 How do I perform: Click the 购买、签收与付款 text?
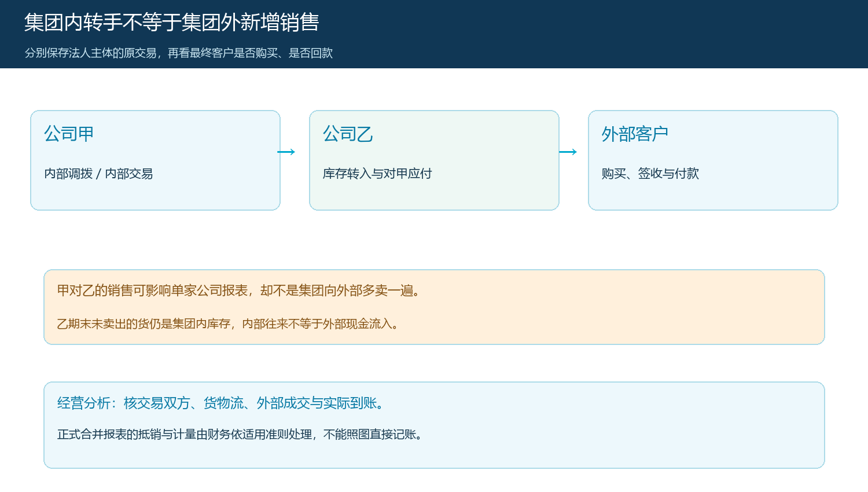pyautogui.click(x=650, y=174)
